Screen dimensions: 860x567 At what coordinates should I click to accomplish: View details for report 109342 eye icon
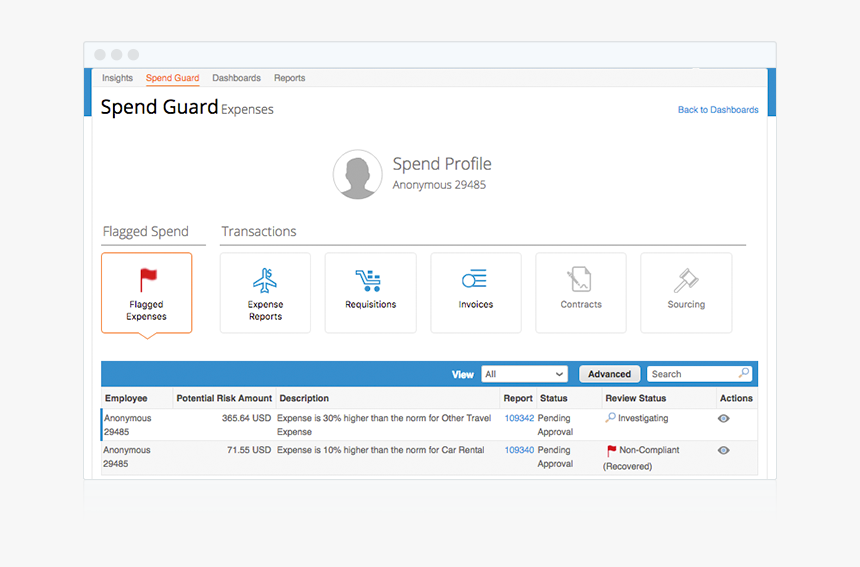point(723,418)
